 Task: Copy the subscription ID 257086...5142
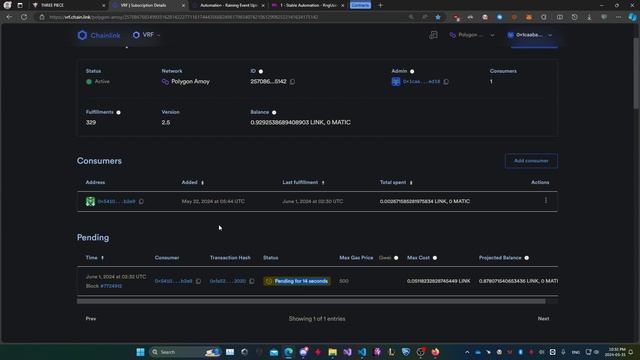[x=293, y=82]
